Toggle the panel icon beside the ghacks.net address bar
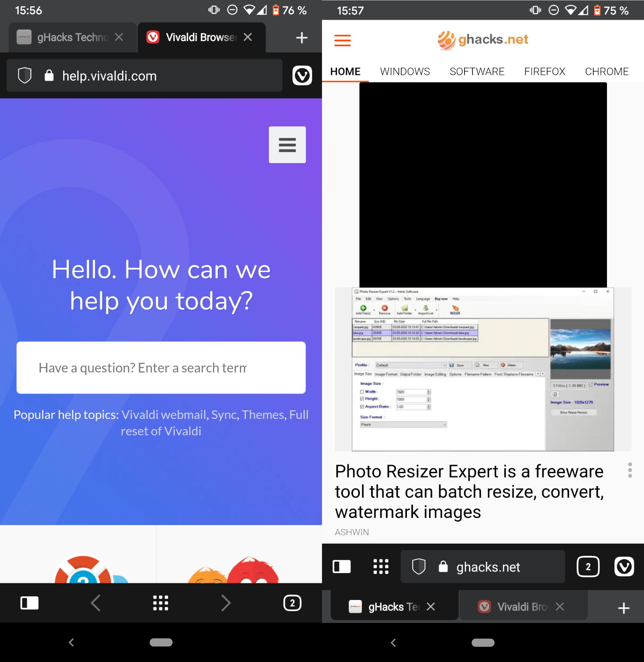The image size is (644, 662). click(x=342, y=567)
